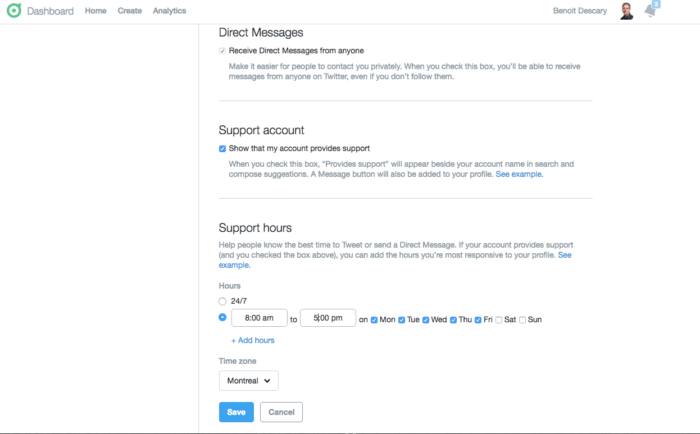The image size is (700, 434).
Task: Uncheck the Mon day checkbox
Action: coord(375,320)
